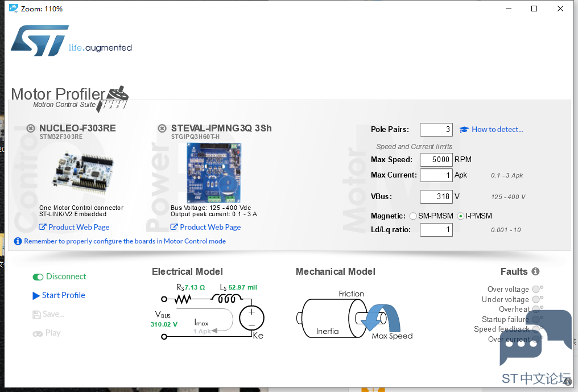Click the NUCLEO-F303RE board selector icon
The image size is (578, 392).
(31, 129)
